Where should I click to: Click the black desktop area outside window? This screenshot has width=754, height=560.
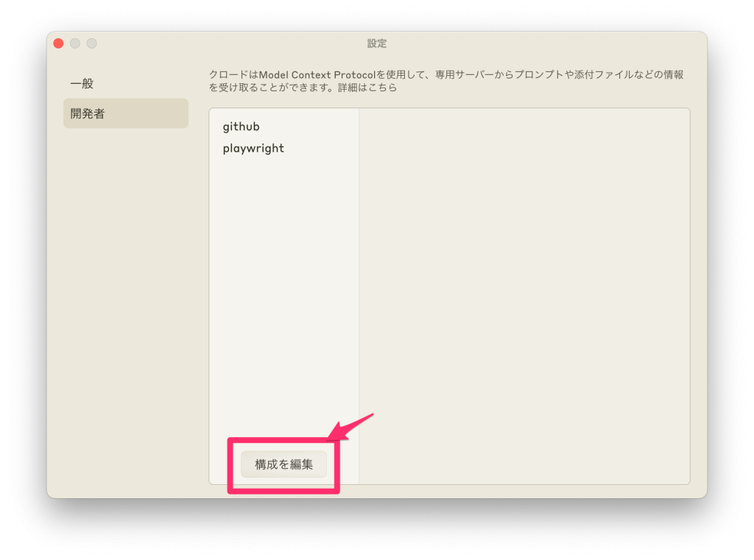coord(377,530)
